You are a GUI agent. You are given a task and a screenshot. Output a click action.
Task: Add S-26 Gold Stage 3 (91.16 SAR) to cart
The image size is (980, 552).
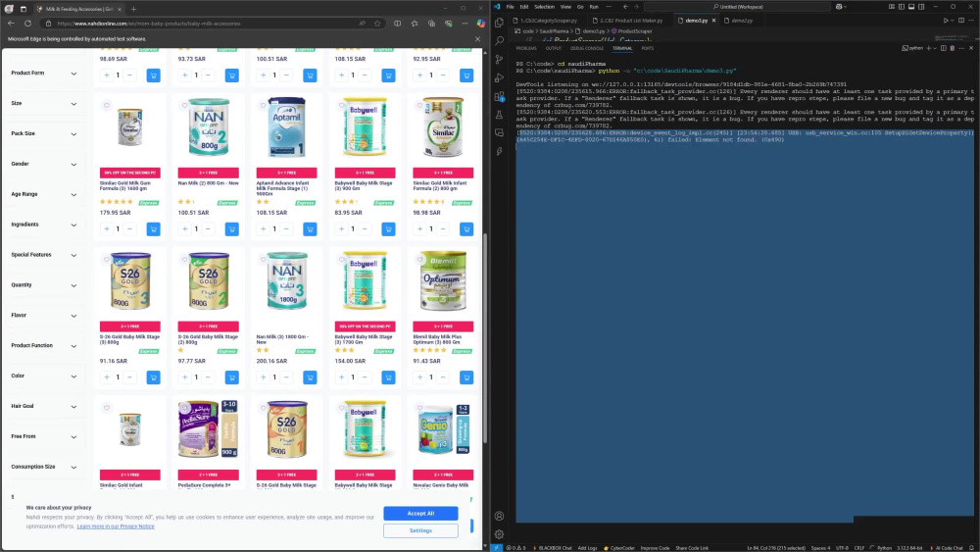point(153,377)
